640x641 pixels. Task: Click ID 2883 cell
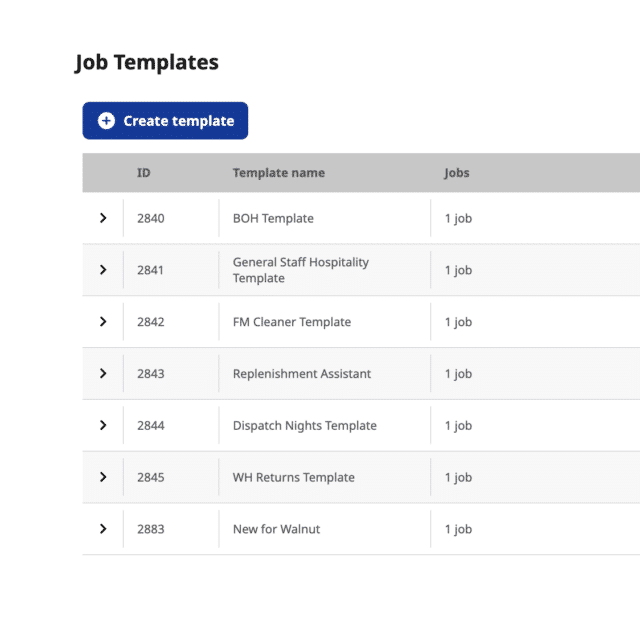(x=151, y=529)
